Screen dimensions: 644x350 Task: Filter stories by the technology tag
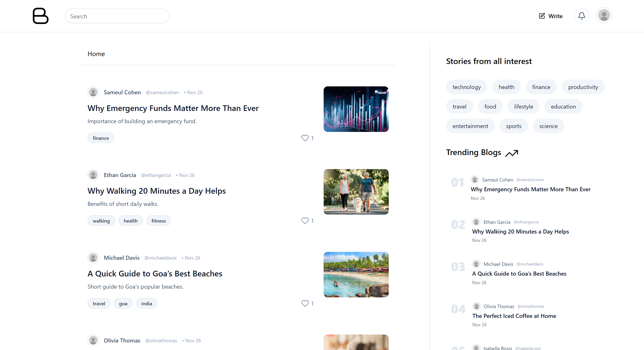(x=466, y=87)
